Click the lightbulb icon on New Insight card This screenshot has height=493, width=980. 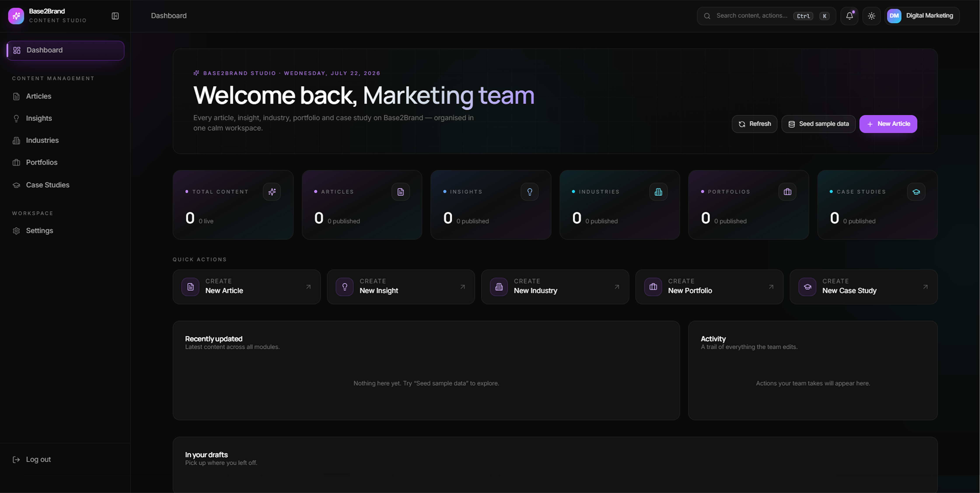point(344,287)
